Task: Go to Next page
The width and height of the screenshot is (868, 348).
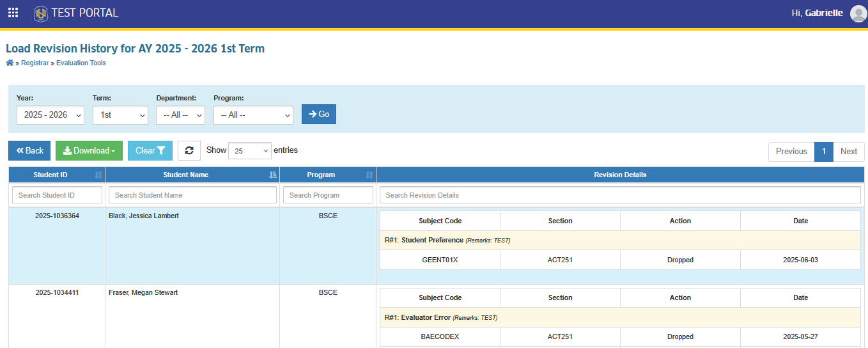Action: coord(849,152)
